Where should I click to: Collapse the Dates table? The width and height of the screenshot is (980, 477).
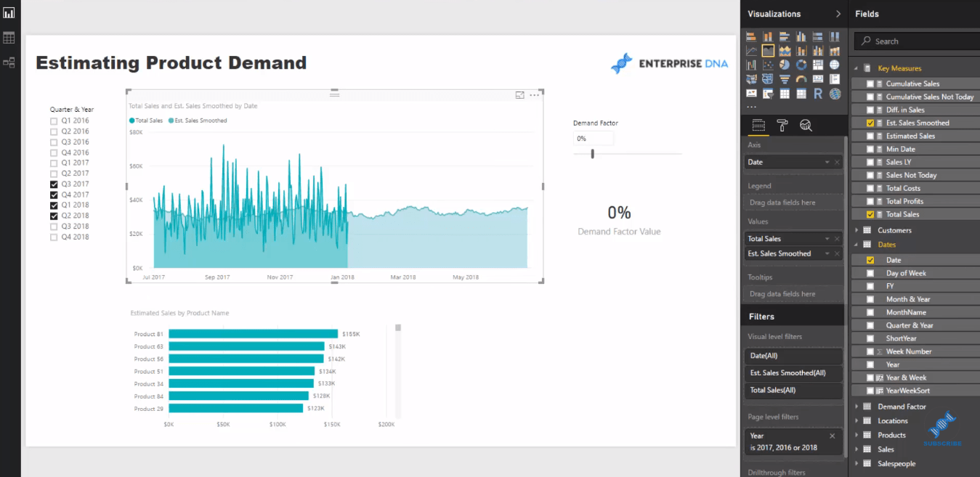(x=857, y=245)
